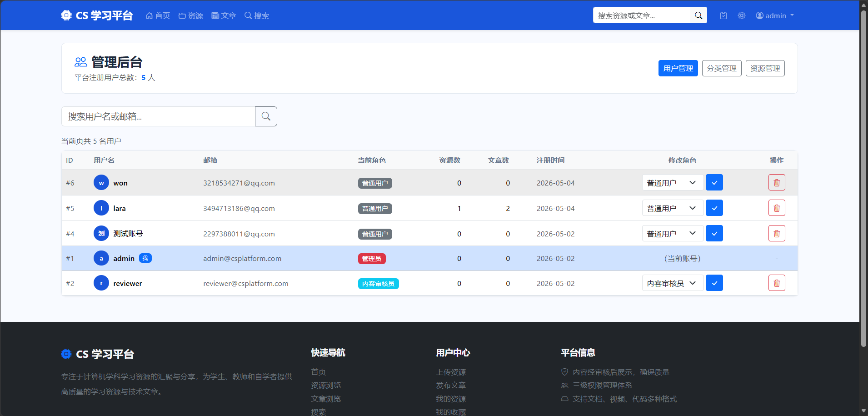
Task: Confirm role change for reviewer
Action: click(x=714, y=283)
